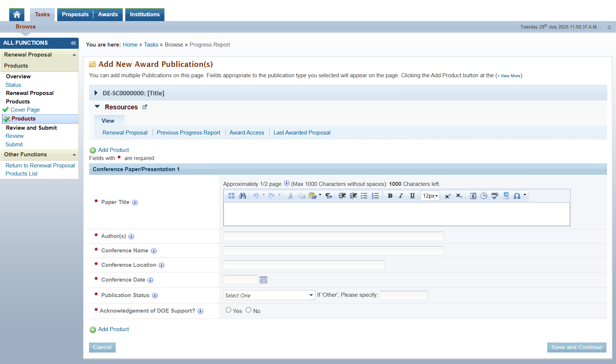Select Yes for Acknowledgement of DOE Support
The width and height of the screenshot is (616, 364).
[228, 310]
